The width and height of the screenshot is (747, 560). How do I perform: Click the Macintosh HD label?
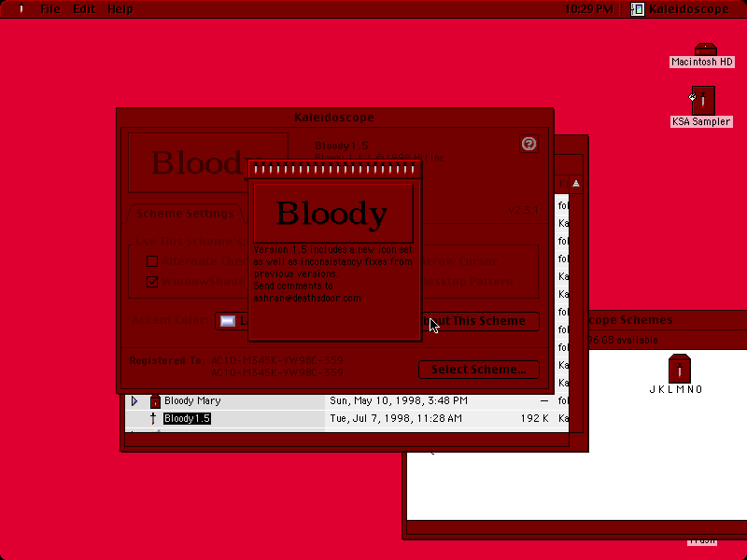[x=702, y=62]
